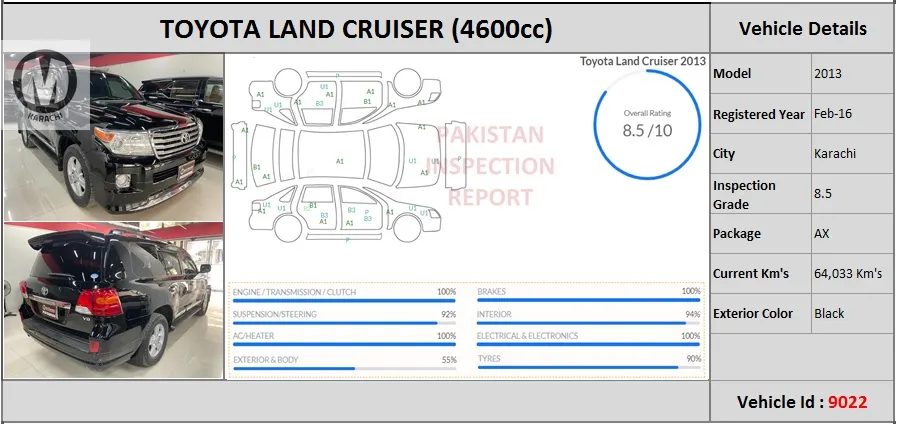This screenshot has width=897, height=425.
Task: Click the 'ENGINE / TRANSMISSION / CLUTCH' label
Action: point(294,292)
